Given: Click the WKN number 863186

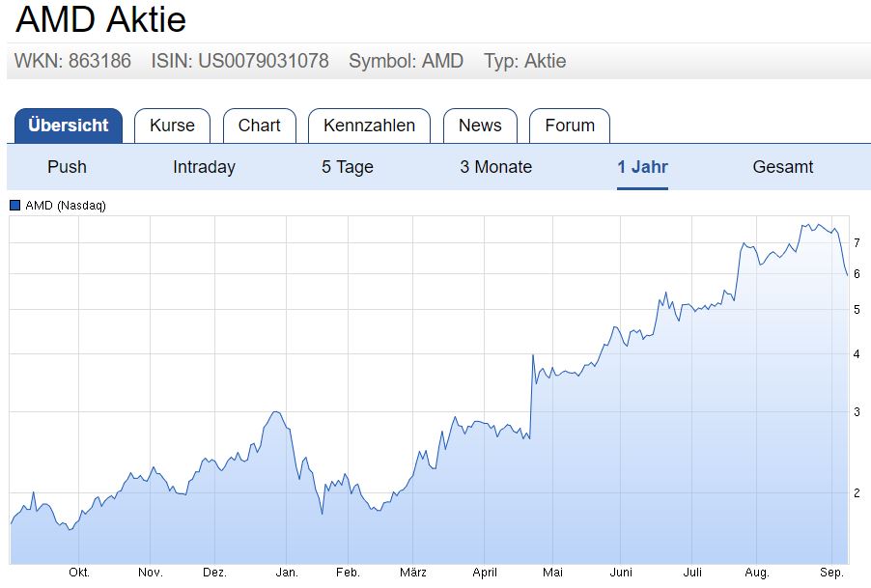Looking at the screenshot, I should 99,61.
